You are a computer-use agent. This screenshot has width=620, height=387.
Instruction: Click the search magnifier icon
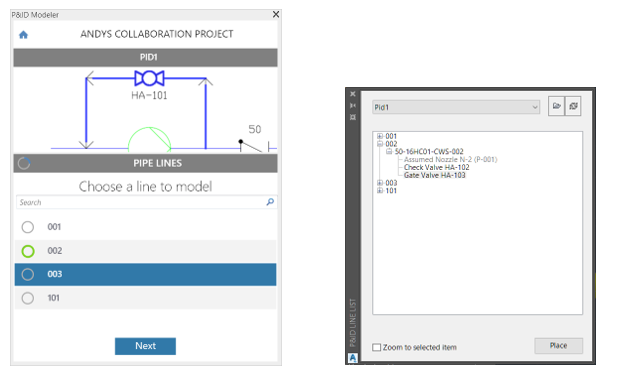270,202
